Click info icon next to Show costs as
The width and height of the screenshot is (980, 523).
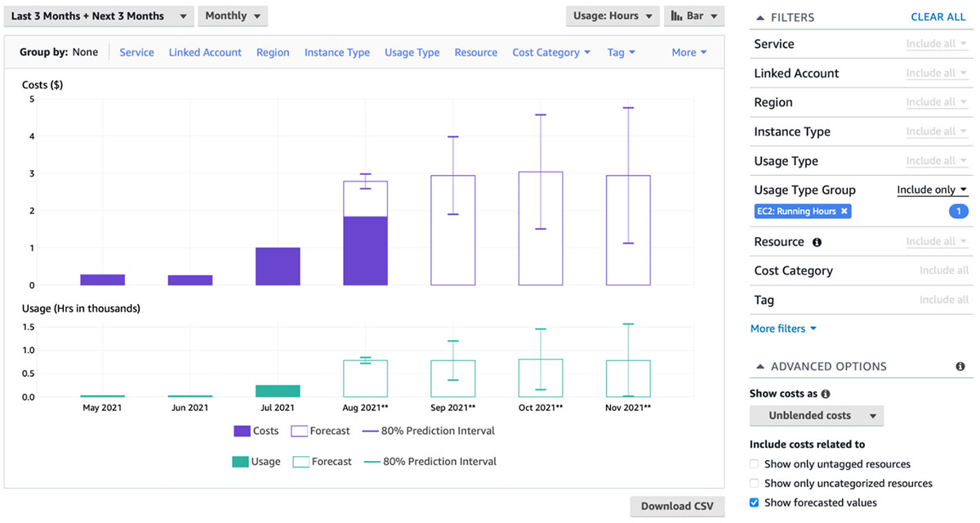(x=825, y=393)
